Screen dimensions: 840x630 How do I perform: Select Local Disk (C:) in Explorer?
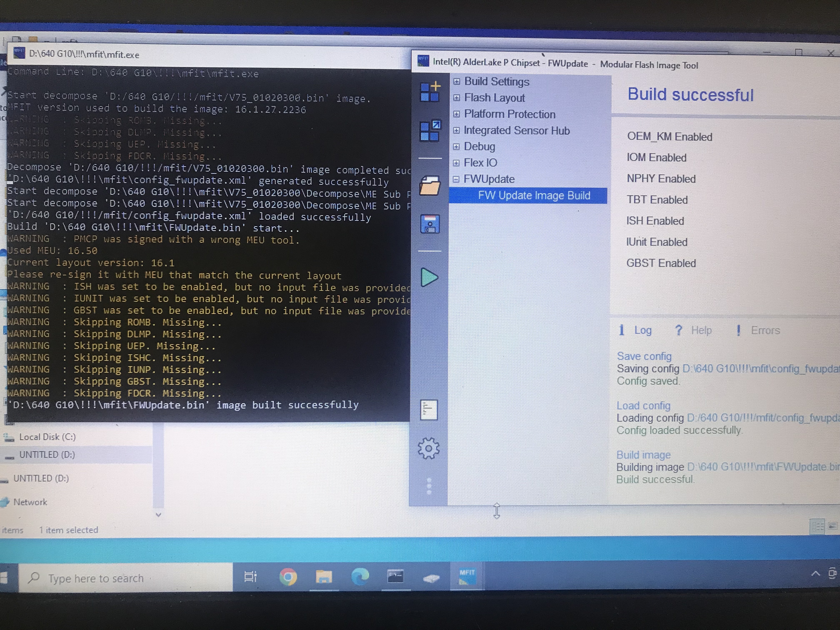coord(47,437)
